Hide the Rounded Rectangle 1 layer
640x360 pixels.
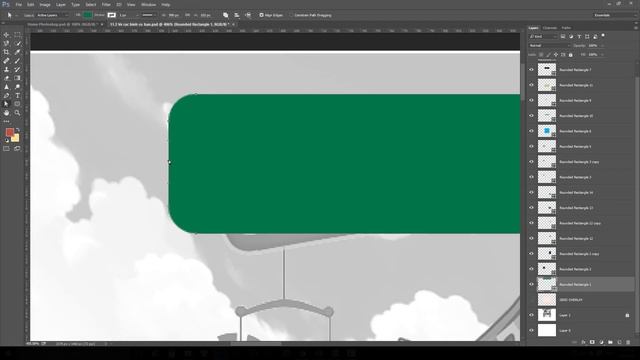pos(531,284)
